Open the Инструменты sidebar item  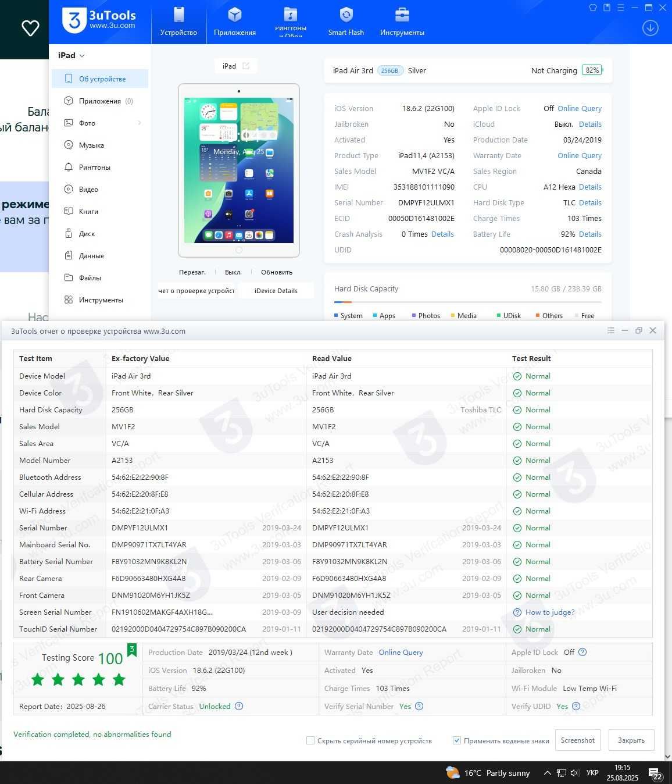click(100, 300)
